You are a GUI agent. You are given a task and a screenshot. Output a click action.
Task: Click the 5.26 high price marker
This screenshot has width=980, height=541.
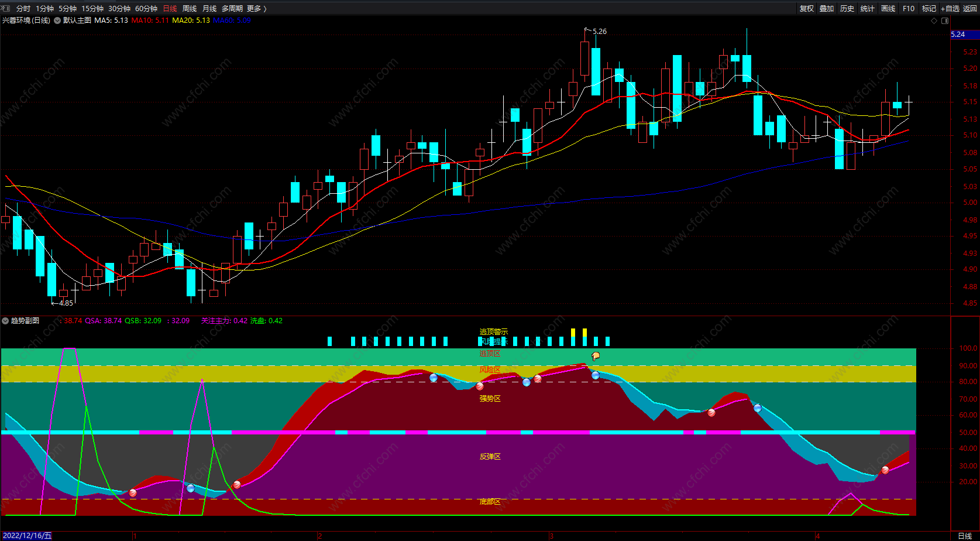(600, 32)
